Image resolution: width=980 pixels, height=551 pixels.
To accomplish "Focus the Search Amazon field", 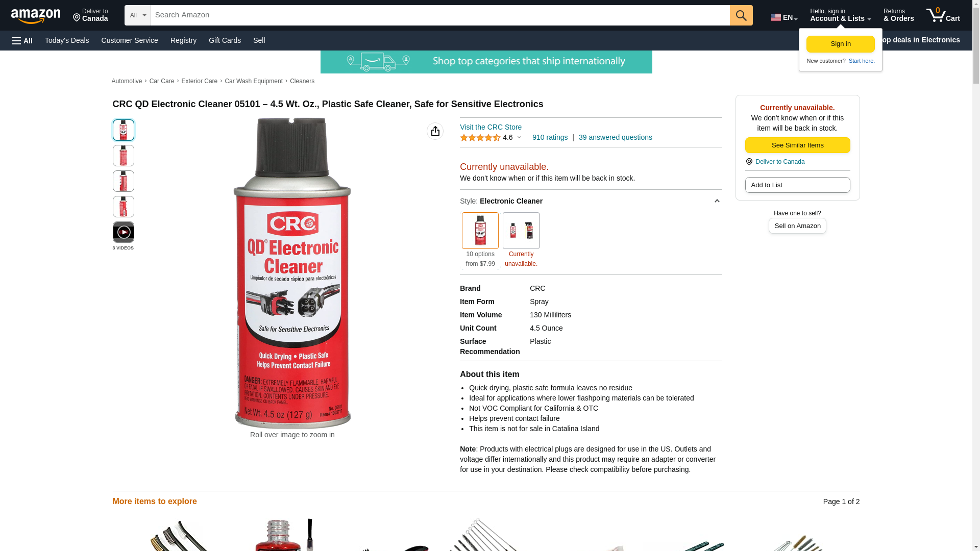I will pos(440,15).
